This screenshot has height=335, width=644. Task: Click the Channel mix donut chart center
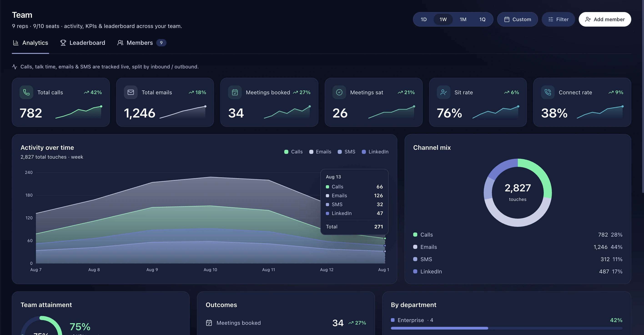(518, 192)
